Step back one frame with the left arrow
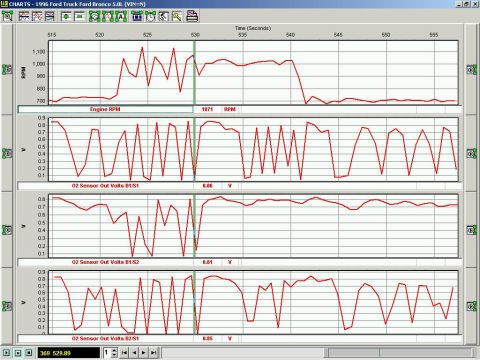The image size is (480, 360). click(134, 352)
